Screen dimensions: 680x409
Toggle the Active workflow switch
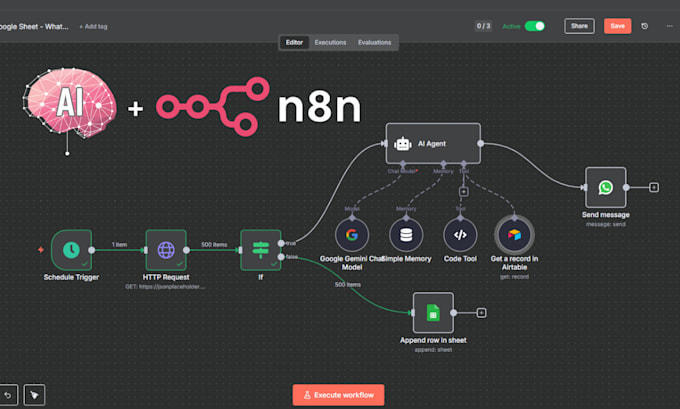(x=535, y=26)
